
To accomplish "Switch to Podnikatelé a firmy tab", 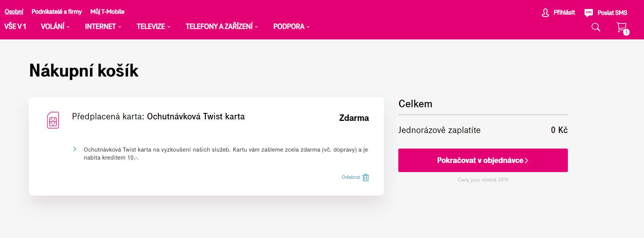I will coord(57,12).
